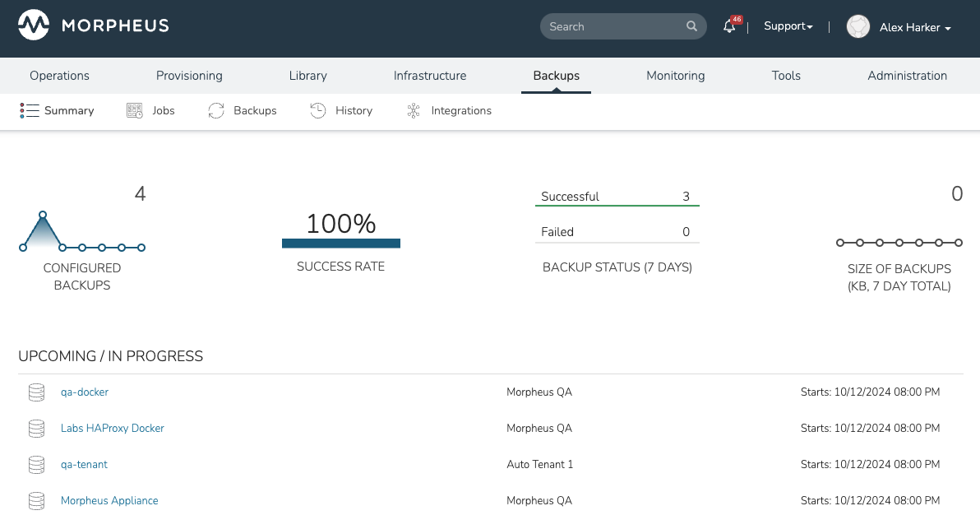Switch to the Infrastructure tab
The width and height of the screenshot is (980, 529).
430,76
